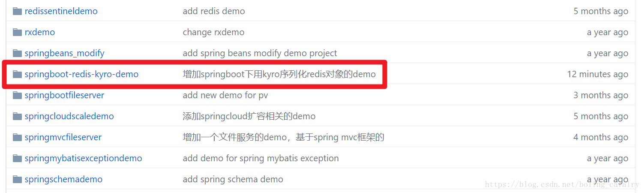Click the springmybatisexceptiondemo folder icon
The height and width of the screenshot is (193, 644).
click(x=17, y=158)
